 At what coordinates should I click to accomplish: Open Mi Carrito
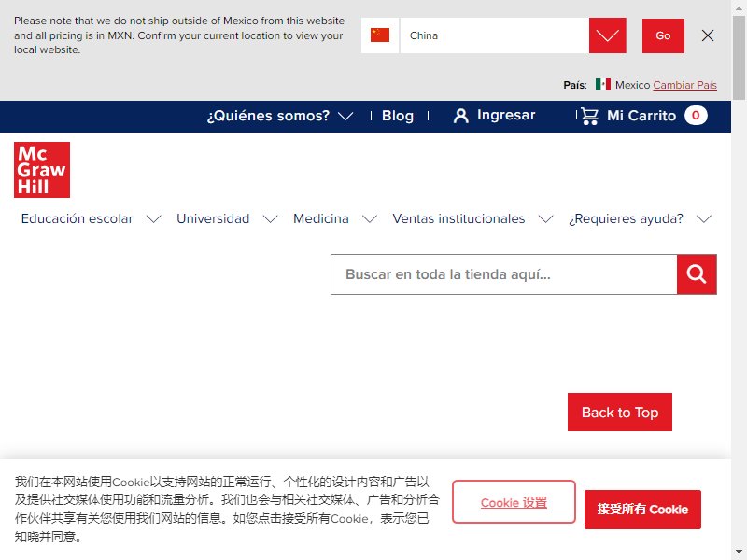pos(641,116)
